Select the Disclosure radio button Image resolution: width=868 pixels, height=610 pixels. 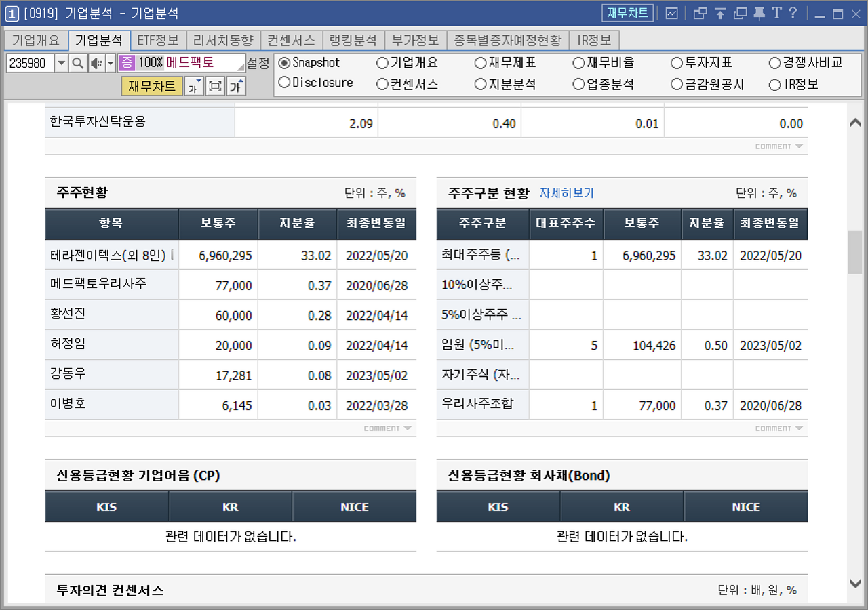[284, 83]
